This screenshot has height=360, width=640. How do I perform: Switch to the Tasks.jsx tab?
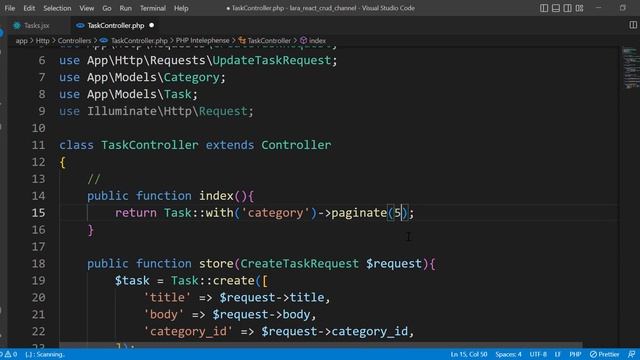pyautogui.click(x=36, y=25)
